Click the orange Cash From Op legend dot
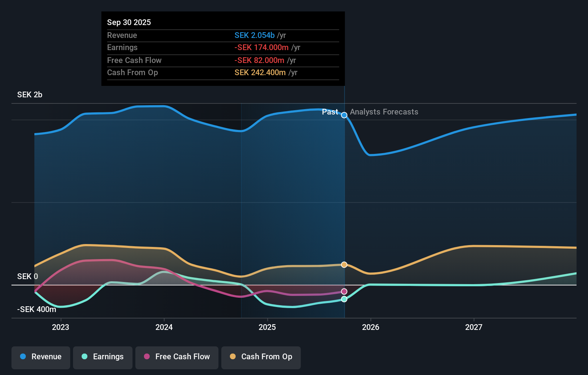588x375 pixels. pos(233,357)
